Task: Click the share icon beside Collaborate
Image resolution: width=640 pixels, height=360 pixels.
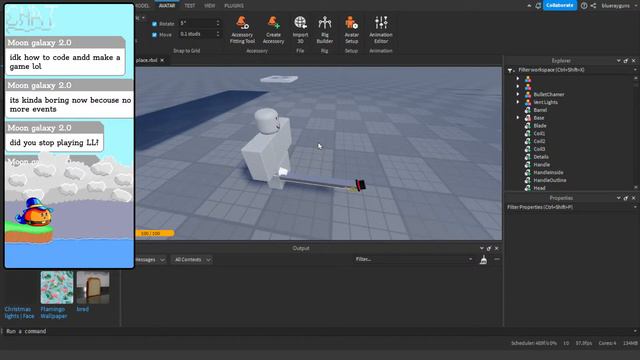Action: tap(593, 6)
